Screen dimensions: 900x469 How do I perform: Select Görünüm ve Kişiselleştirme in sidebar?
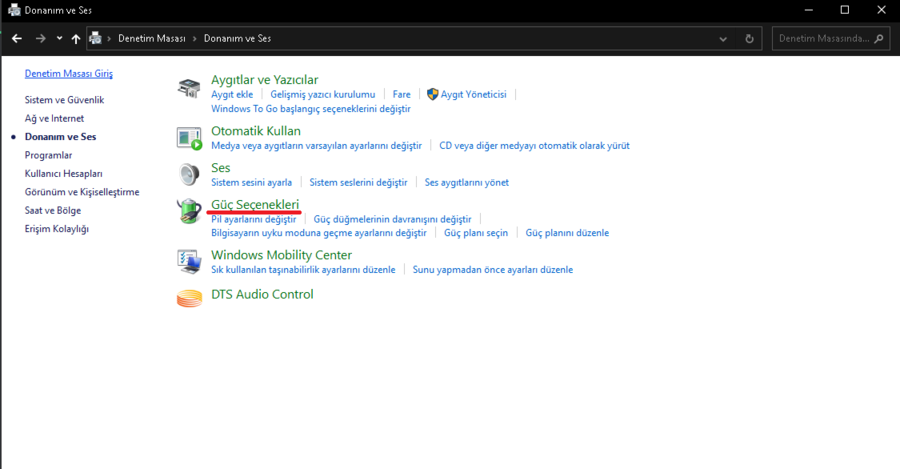pyautogui.click(x=82, y=192)
